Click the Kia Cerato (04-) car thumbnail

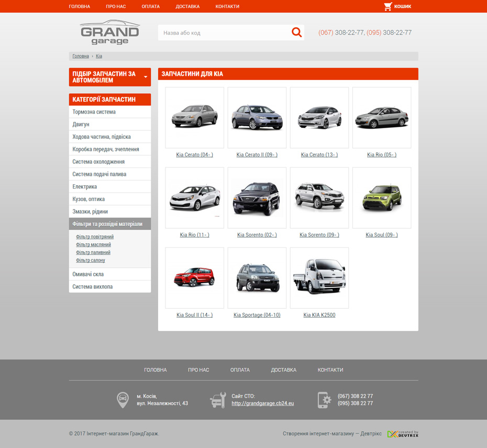tap(195, 118)
